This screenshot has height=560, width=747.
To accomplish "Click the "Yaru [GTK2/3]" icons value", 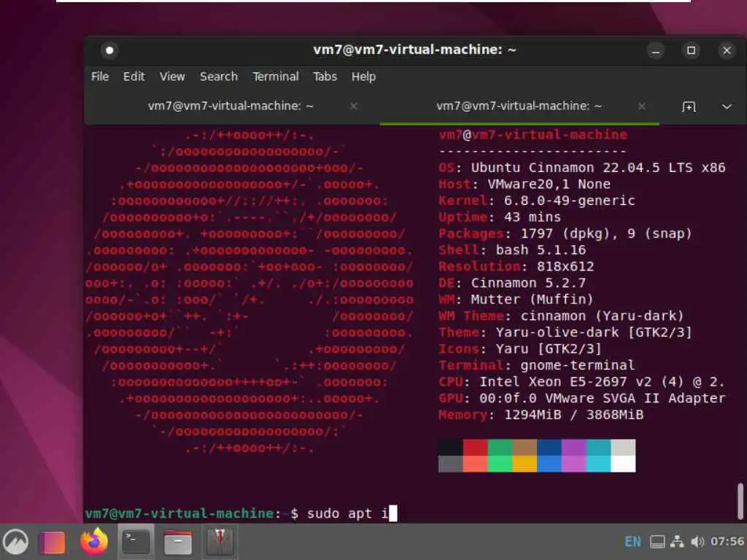I will tap(549, 349).
